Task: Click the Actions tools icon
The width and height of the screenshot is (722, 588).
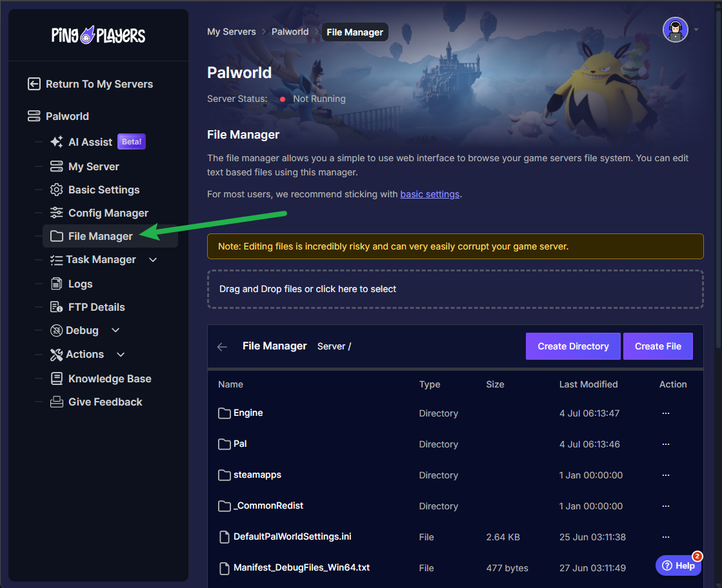Action: pos(57,354)
